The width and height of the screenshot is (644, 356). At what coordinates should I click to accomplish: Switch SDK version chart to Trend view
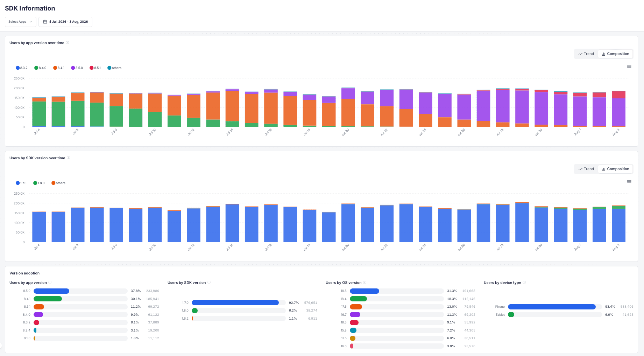click(586, 169)
